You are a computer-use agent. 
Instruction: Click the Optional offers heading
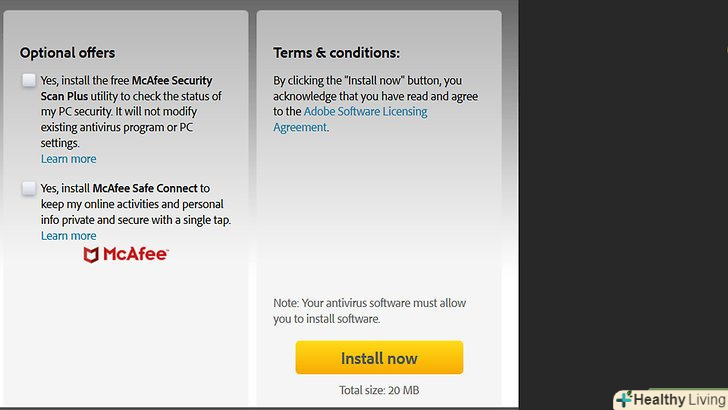(x=67, y=53)
